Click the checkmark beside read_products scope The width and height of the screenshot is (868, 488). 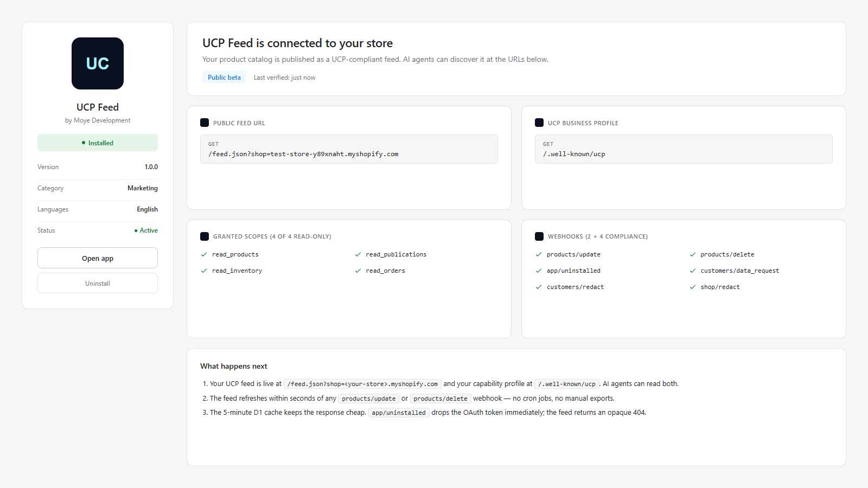[204, 254]
